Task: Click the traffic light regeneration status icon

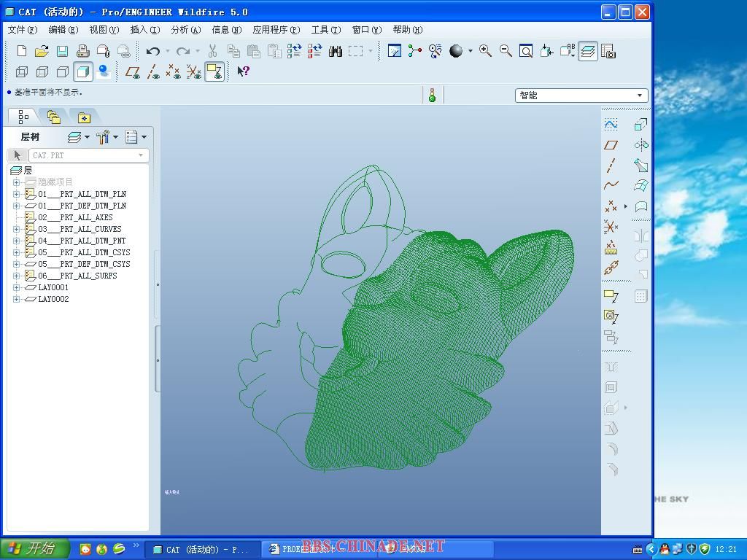Action: coord(432,96)
